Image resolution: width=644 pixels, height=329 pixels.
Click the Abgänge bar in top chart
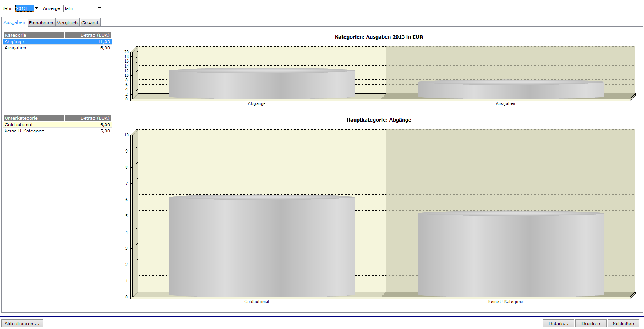click(262, 83)
